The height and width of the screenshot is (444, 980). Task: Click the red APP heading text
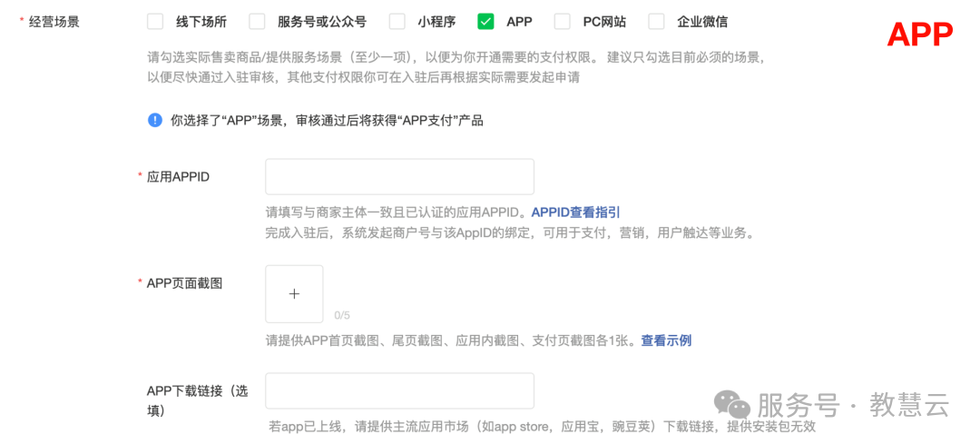point(919,35)
